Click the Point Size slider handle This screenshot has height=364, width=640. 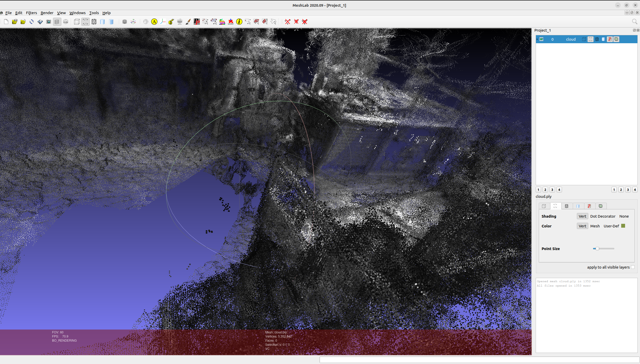597,249
